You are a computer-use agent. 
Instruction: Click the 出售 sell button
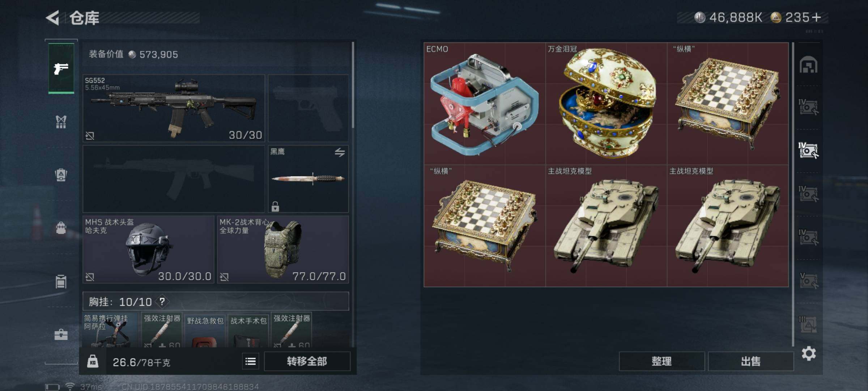coord(751,361)
